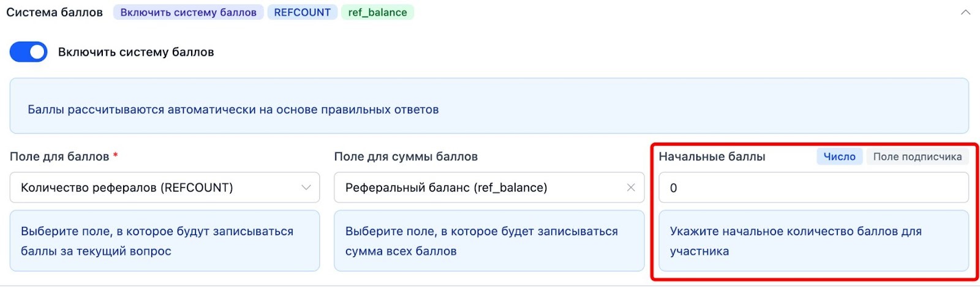Click the Начальные баллы label
980x287 pixels.
point(712,157)
